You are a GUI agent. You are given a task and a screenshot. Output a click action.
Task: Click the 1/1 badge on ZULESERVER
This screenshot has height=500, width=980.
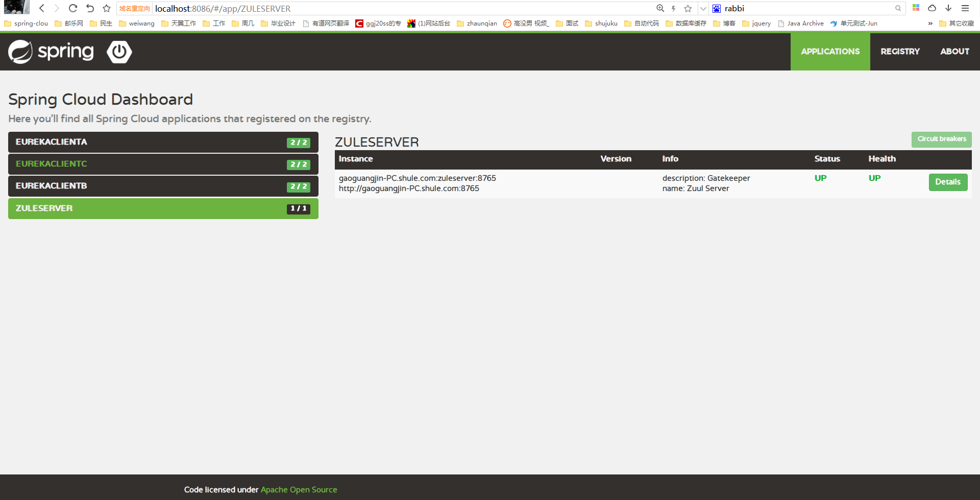(299, 208)
